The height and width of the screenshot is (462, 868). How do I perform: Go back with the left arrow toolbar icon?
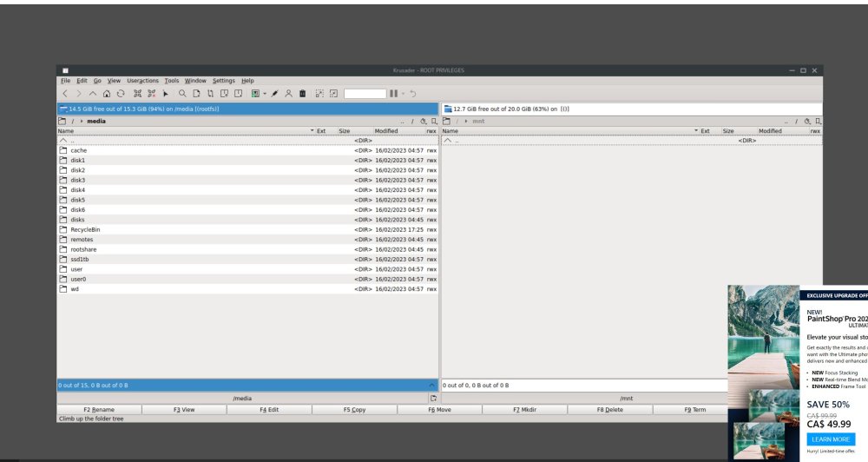(x=65, y=94)
